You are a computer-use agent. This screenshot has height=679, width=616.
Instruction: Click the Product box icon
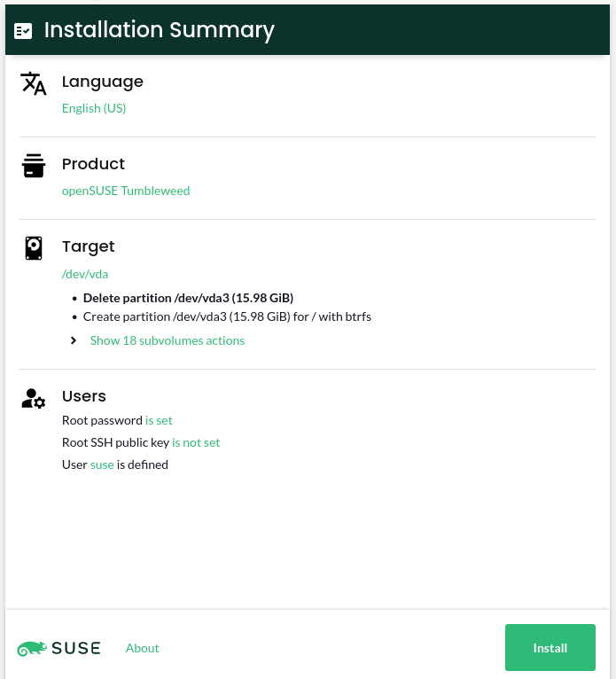(x=34, y=166)
